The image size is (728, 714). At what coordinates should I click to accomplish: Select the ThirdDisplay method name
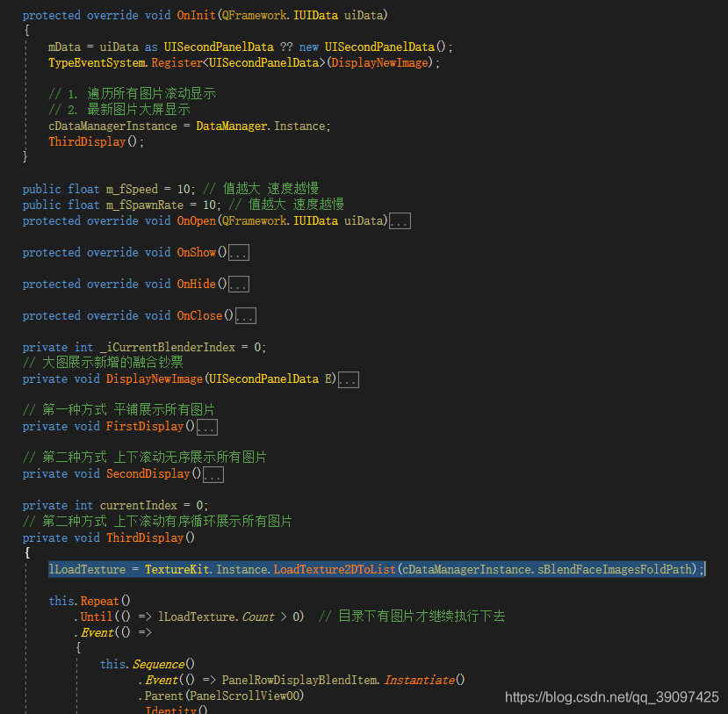145,537
